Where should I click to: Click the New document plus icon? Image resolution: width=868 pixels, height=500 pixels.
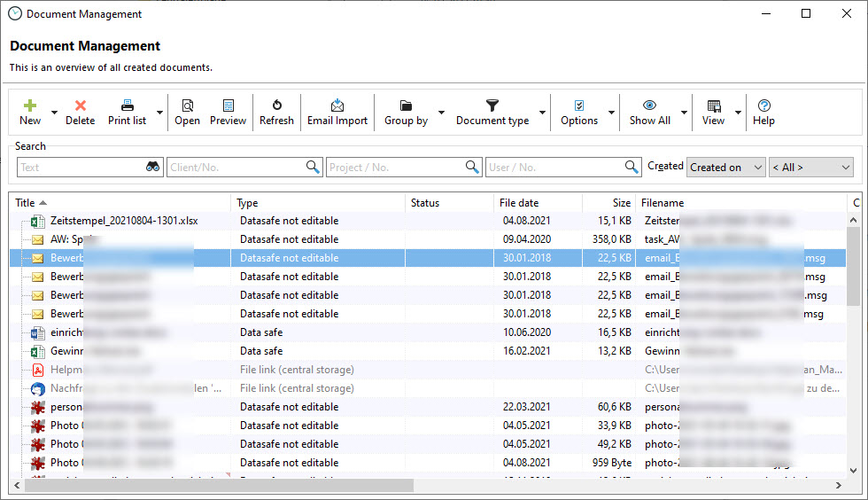(30, 105)
